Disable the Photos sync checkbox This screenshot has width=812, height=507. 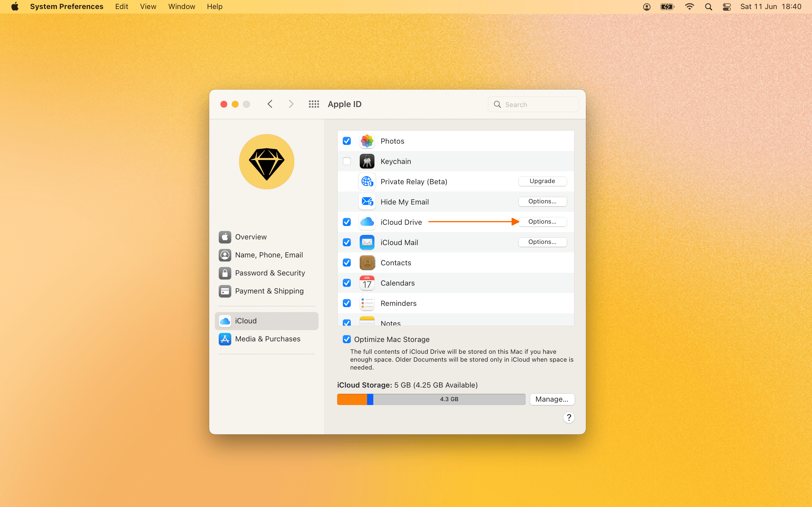pos(347,141)
